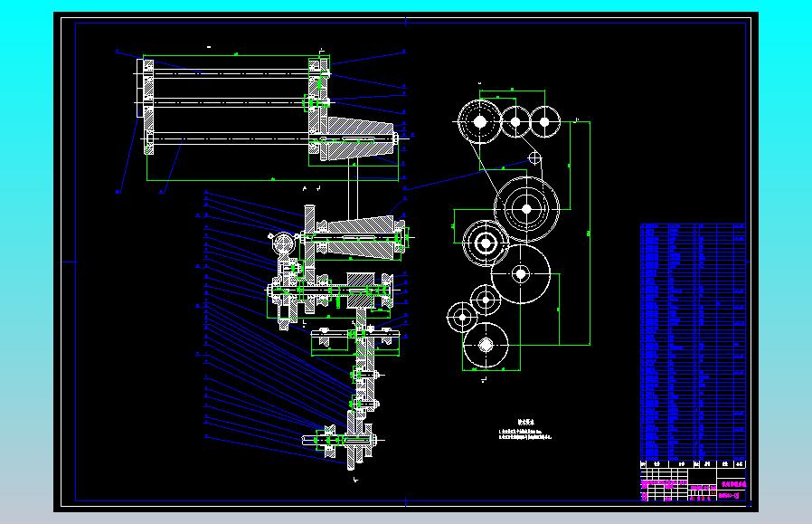Select the top-right gear in the row of three gears
This screenshot has width=812, height=524.
(x=544, y=122)
